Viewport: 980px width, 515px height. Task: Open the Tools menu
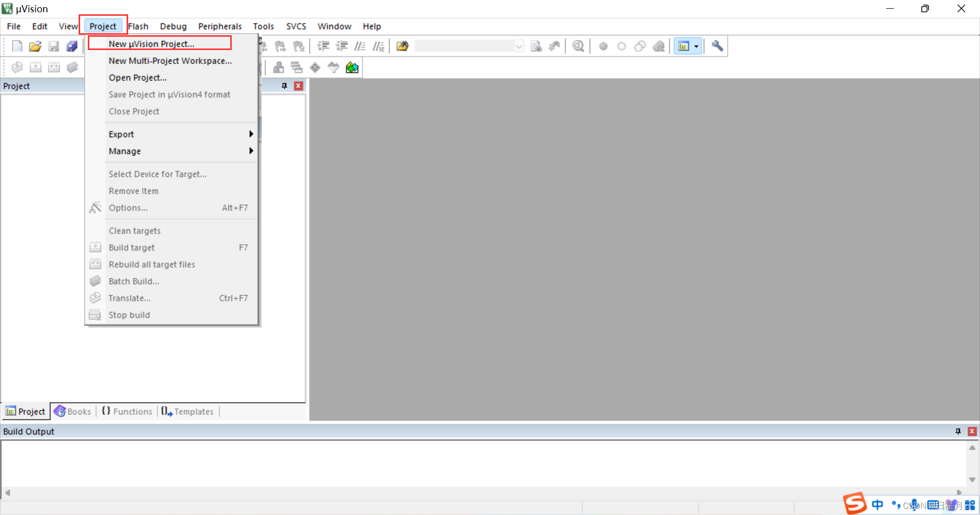(263, 27)
